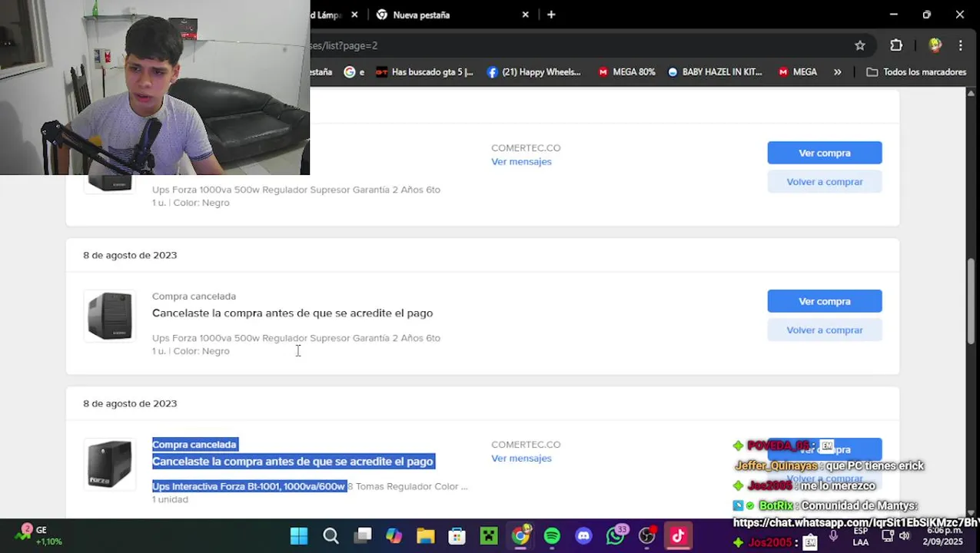
Task: Open the Chrome three-dot menu
Action: tap(961, 45)
